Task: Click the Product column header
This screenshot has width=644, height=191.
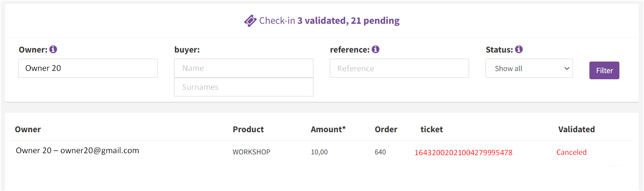Action: coord(248,130)
